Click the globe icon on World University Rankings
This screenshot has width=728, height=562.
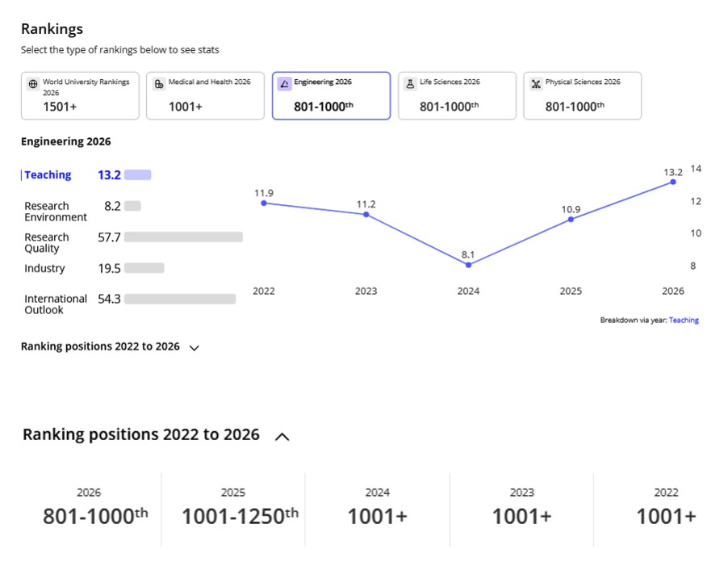pos(33,83)
